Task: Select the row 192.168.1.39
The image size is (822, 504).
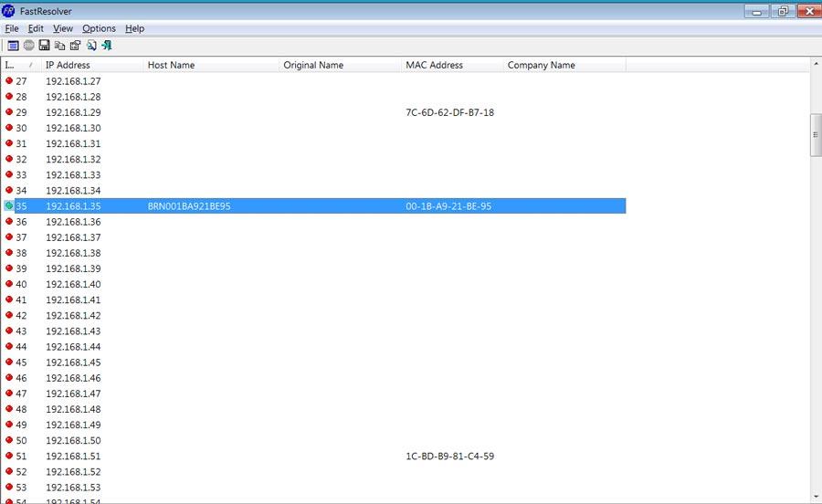Action: tap(313, 268)
